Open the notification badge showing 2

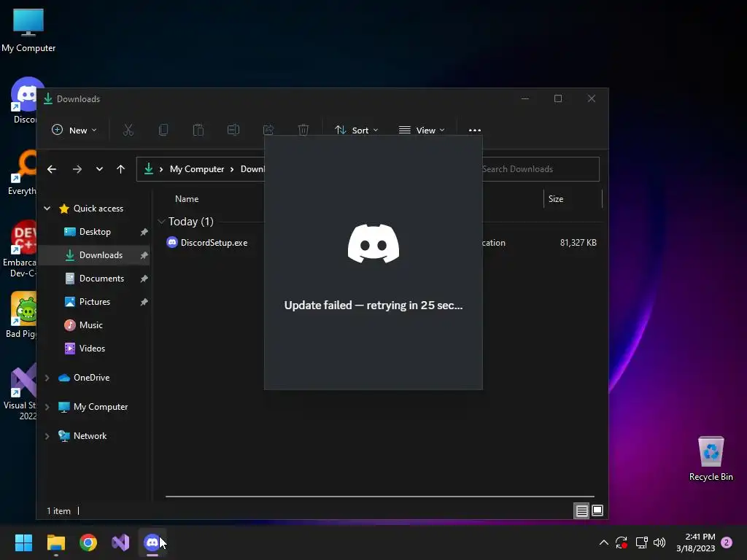[727, 542]
